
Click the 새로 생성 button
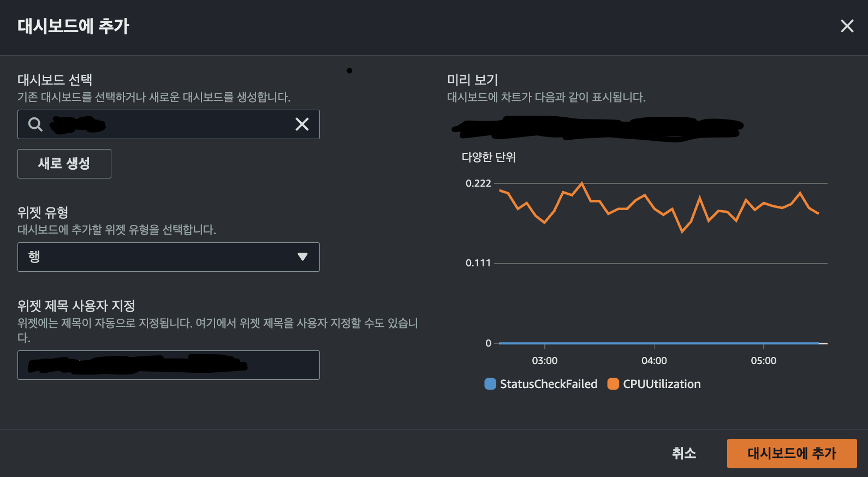tap(64, 164)
